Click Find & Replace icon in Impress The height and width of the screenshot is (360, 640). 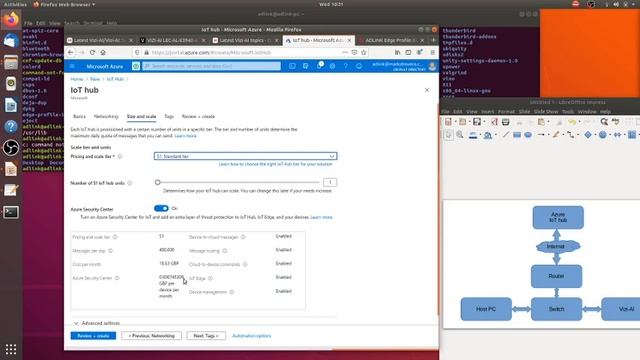(x=604, y=122)
